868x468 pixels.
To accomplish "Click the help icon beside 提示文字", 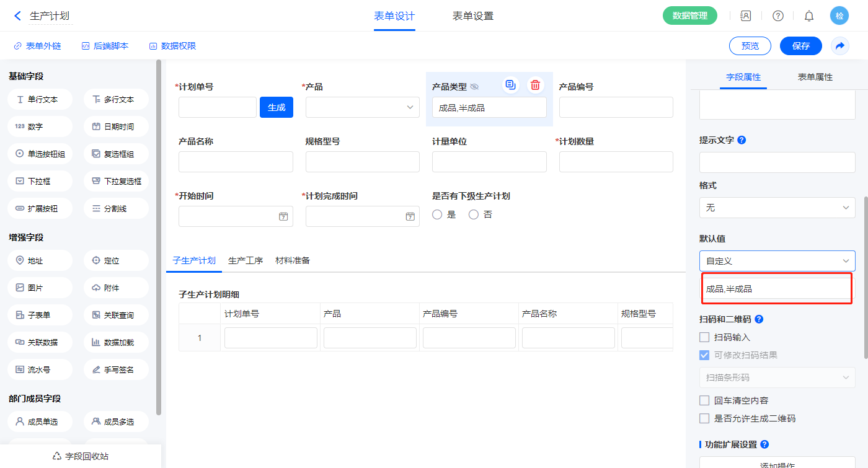I will click(742, 140).
